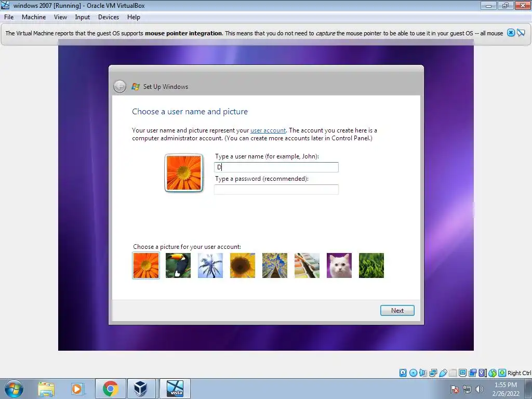Click the large orange flower account picture preview

(183, 172)
